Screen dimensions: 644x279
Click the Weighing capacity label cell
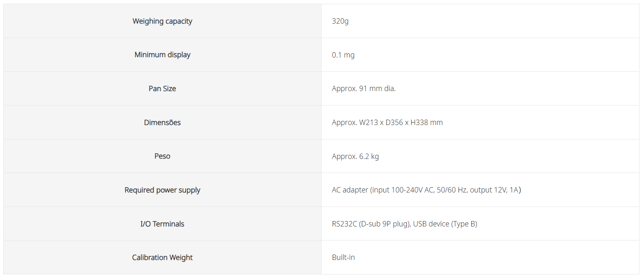pos(162,21)
